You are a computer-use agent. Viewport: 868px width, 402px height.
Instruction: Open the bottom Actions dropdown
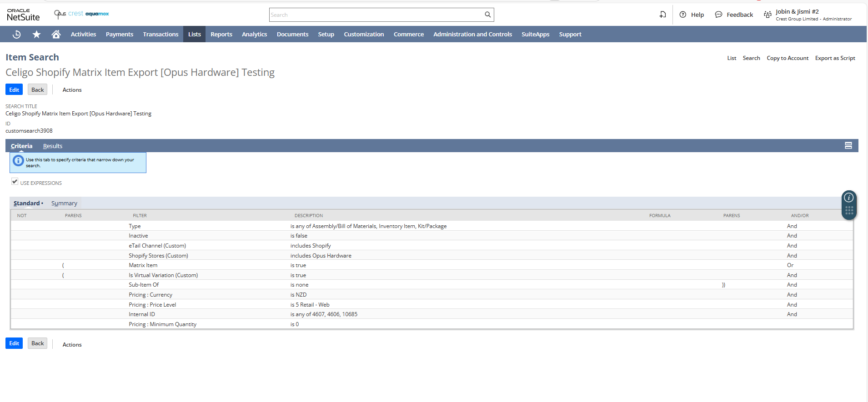(72, 345)
